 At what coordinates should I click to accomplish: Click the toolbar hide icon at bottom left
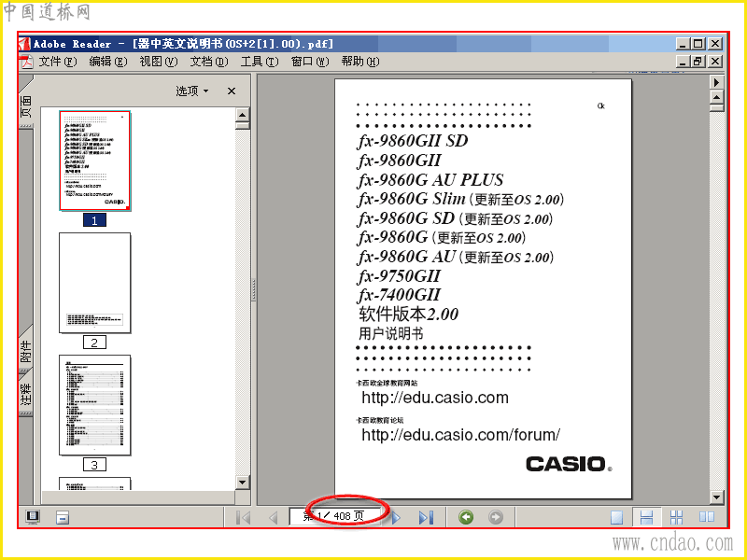click(63, 518)
